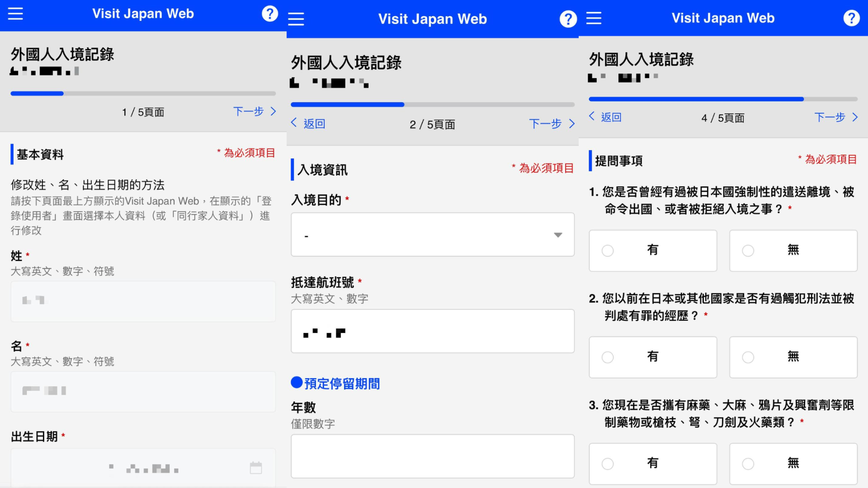Select 無 for question 2 criminal record
Screen dimensions: 868x488
(793, 357)
